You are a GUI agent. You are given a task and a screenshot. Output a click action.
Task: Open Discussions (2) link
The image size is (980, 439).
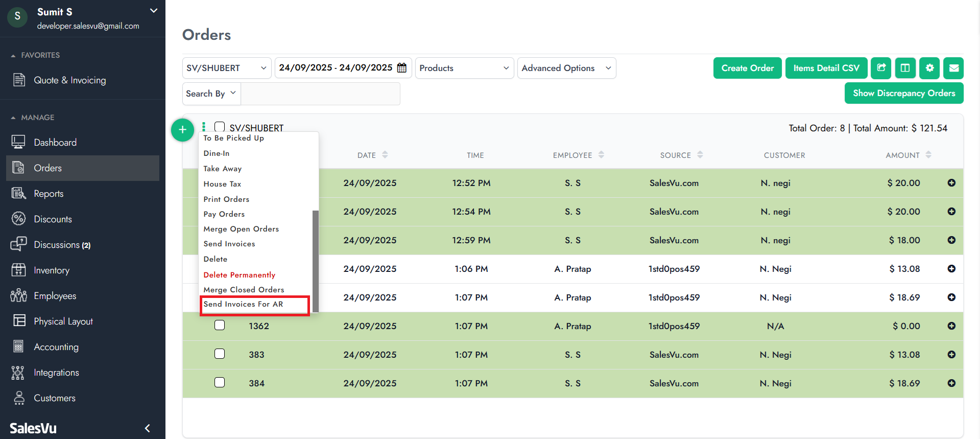62,245
